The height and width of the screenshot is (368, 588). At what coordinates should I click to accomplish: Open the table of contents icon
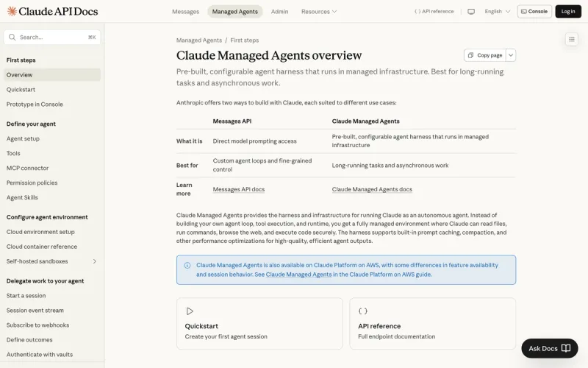[572, 39]
